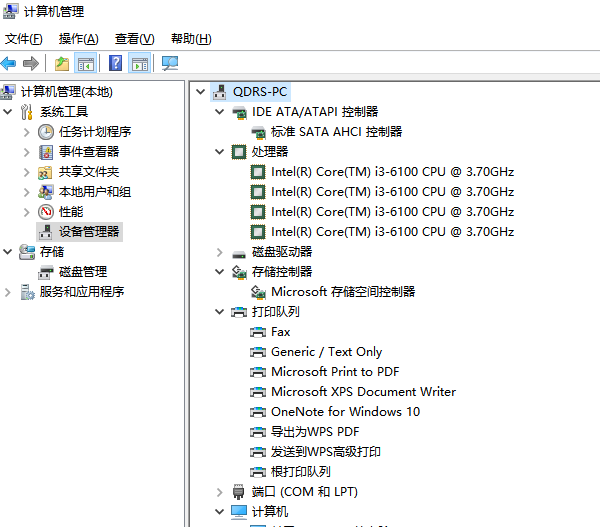Open the 查看(V) menu

pos(134,39)
